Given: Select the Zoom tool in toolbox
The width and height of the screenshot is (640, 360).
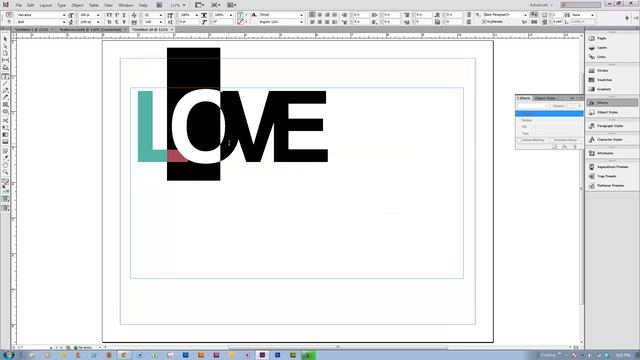Looking at the screenshot, I should click(5, 172).
